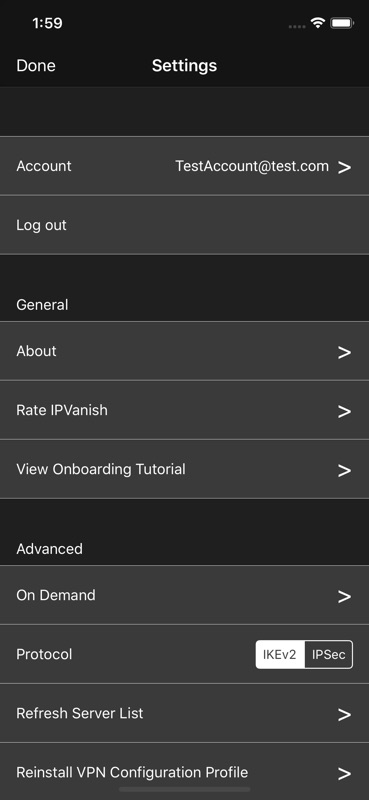Screen dimensions: 369x800
Task: Tap the cellular signal dots
Action: tap(297, 26)
